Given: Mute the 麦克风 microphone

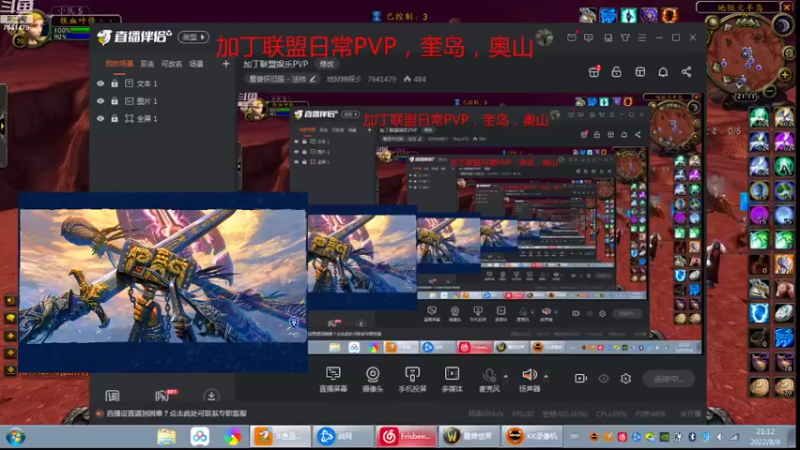Looking at the screenshot, I should [489, 380].
